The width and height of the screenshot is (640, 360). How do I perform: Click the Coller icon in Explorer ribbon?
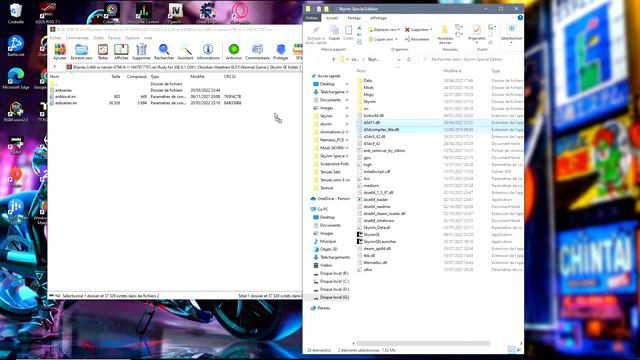coord(348,33)
